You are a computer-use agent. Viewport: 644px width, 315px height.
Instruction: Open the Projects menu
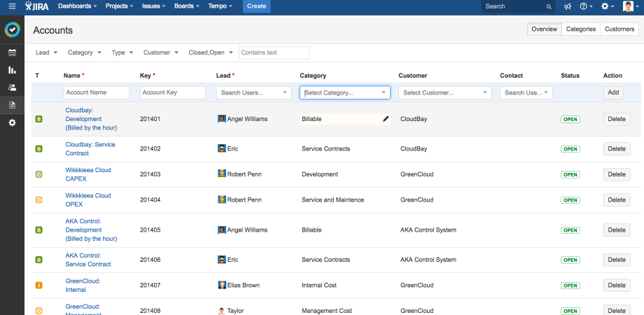(120, 6)
